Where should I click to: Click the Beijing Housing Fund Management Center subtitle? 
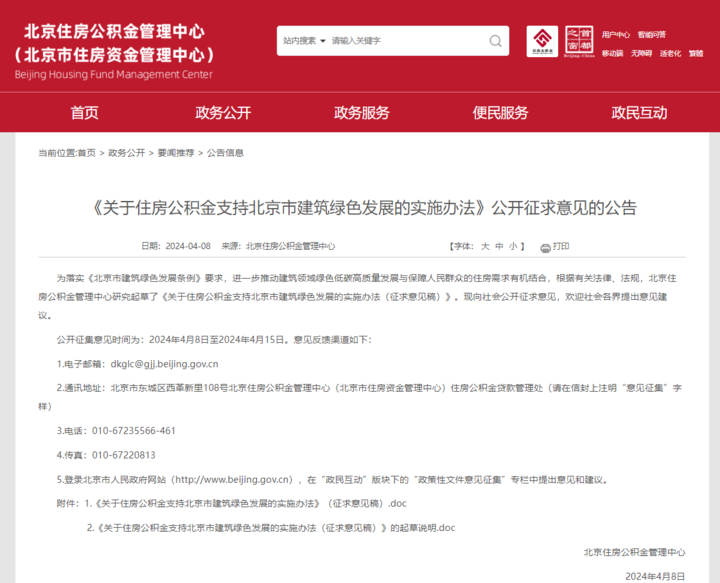(x=113, y=74)
